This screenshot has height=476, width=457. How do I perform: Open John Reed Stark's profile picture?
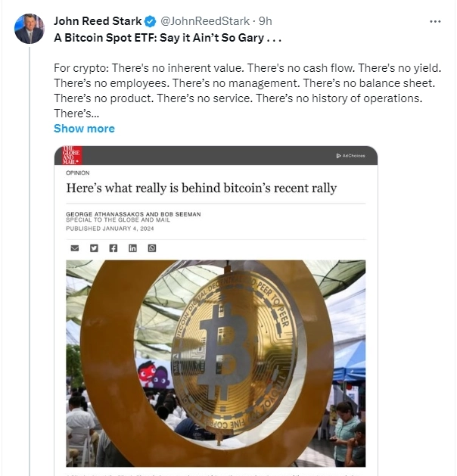(30, 30)
